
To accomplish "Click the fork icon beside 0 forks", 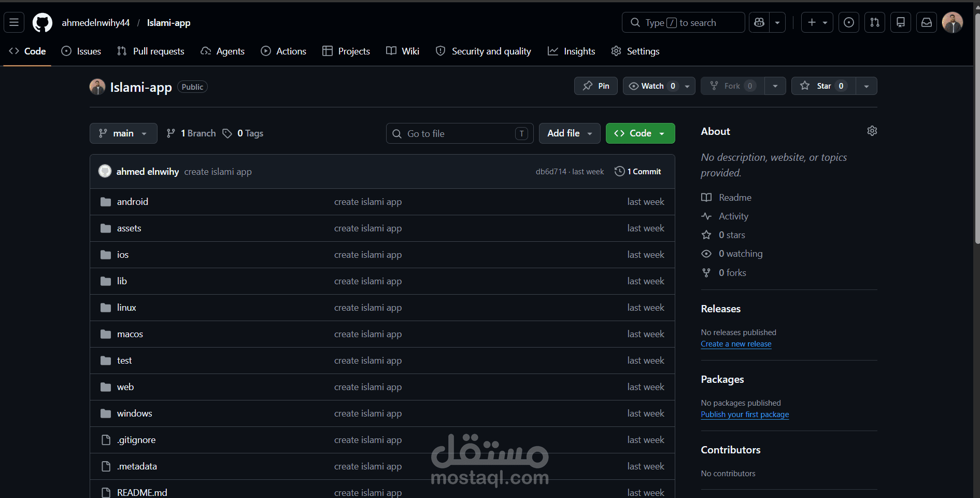I will tap(706, 273).
